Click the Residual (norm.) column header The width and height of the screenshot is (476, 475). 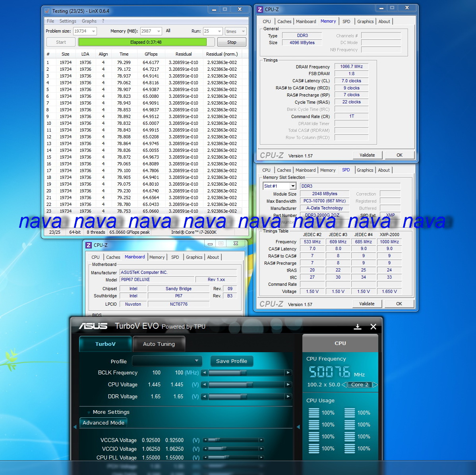click(x=222, y=54)
